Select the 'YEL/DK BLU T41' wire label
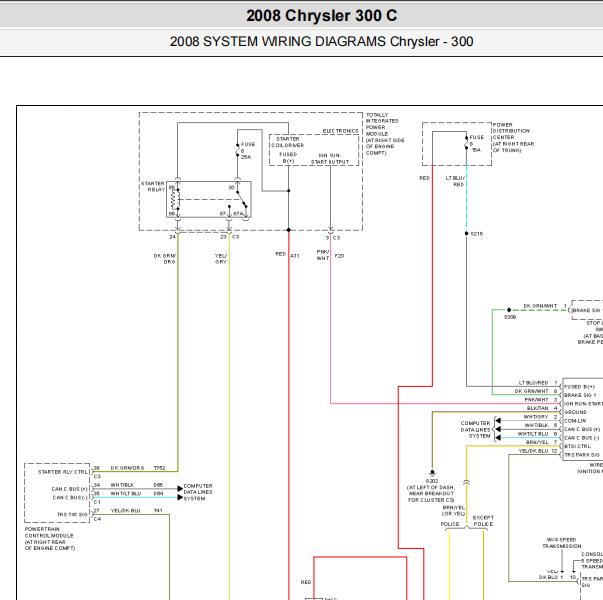Viewport: 603px width, 600px height. click(x=136, y=510)
